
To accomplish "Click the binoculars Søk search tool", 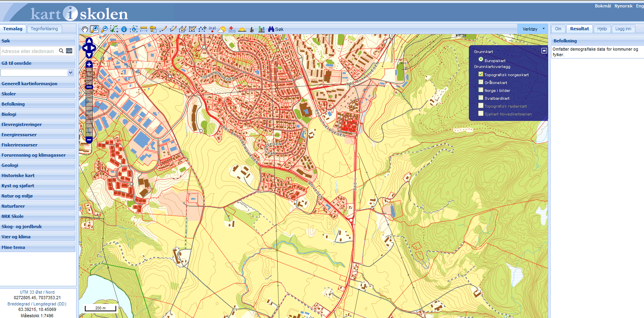I will pyautogui.click(x=276, y=29).
